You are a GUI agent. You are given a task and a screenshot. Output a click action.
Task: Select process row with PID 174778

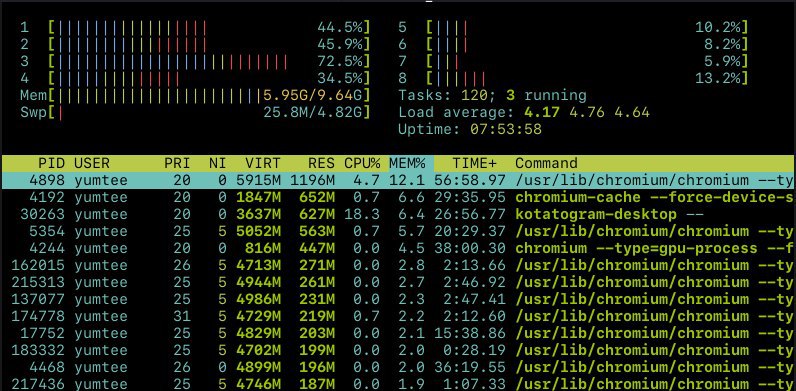tap(398, 316)
